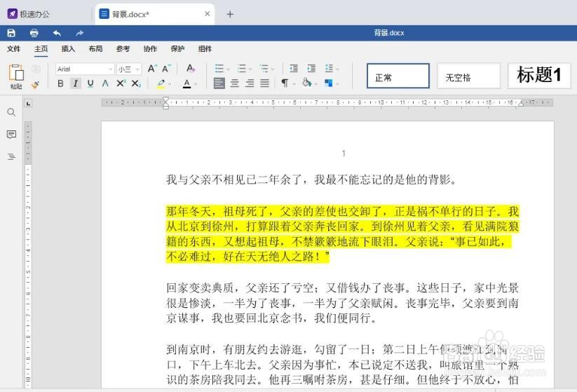Switch to the 插入 tab
The height and width of the screenshot is (392, 577).
point(68,48)
